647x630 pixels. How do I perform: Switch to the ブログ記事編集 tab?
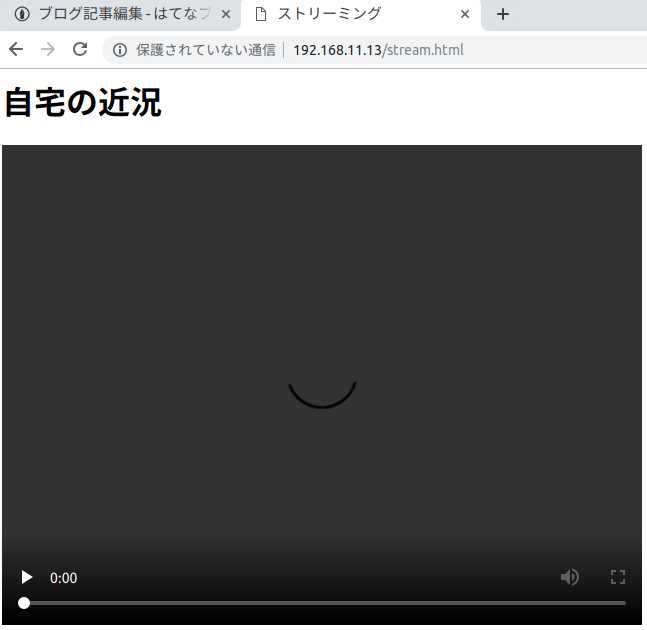[x=120, y=15]
